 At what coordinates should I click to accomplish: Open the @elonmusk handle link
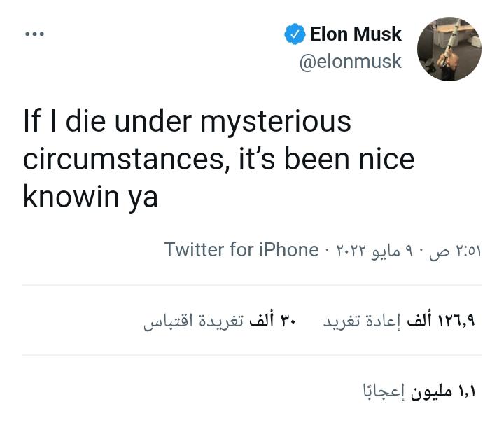(x=350, y=62)
